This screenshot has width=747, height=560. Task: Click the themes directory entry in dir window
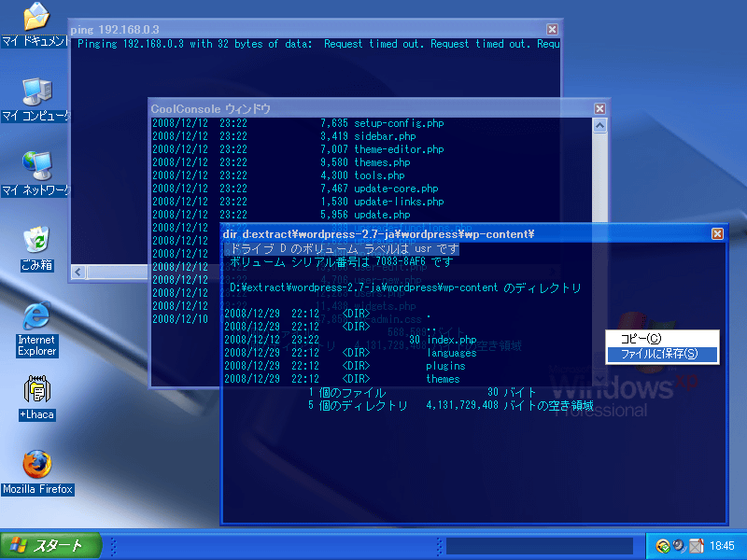coord(342,379)
